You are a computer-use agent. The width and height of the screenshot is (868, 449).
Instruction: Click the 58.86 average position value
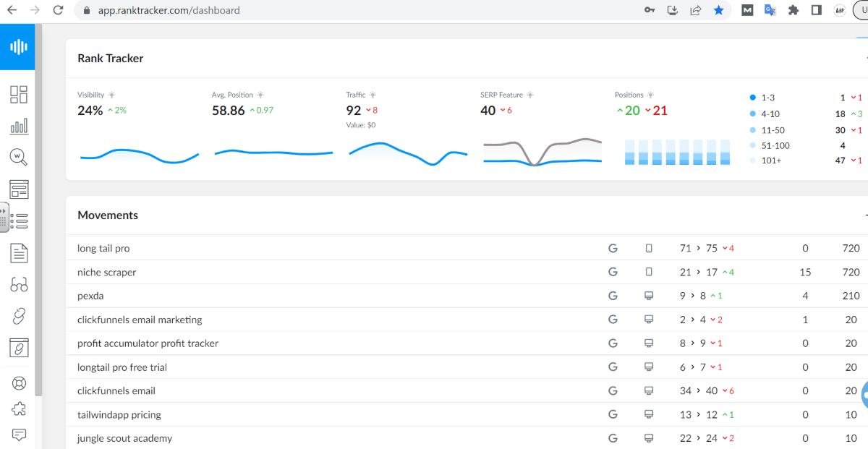[x=229, y=111]
